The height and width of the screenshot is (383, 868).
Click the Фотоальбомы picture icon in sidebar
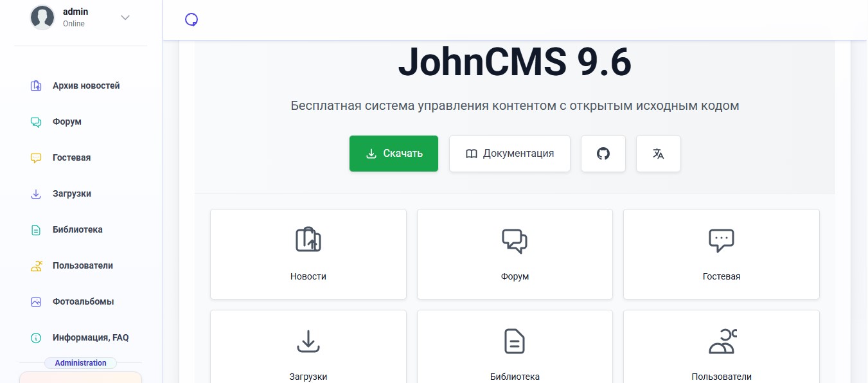coord(36,301)
